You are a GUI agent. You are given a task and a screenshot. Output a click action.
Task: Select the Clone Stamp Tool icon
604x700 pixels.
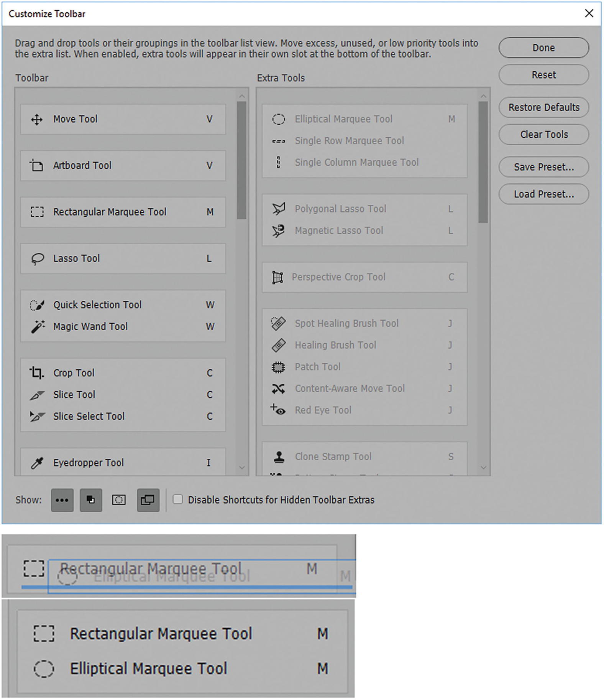(279, 456)
